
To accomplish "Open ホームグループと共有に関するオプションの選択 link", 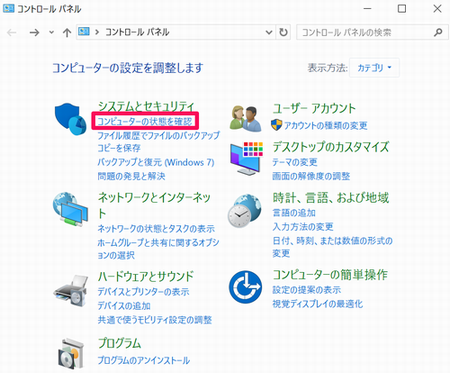I will click(x=158, y=249).
